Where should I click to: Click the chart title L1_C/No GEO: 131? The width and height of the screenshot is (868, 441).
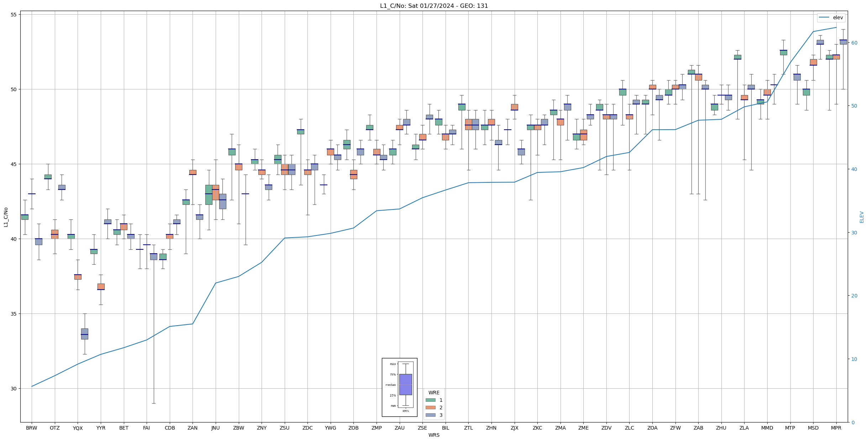coord(434,6)
